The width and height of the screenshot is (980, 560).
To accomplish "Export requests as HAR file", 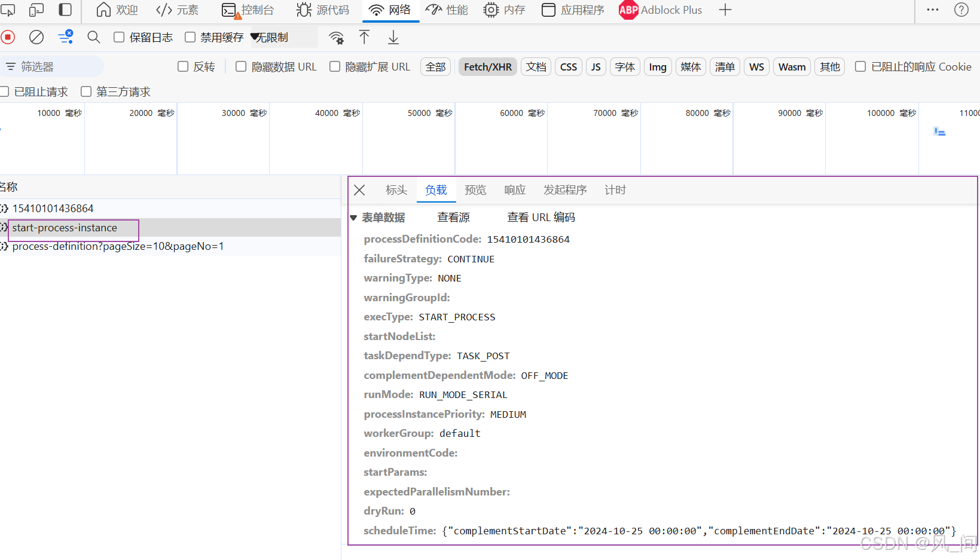I will click(x=393, y=37).
